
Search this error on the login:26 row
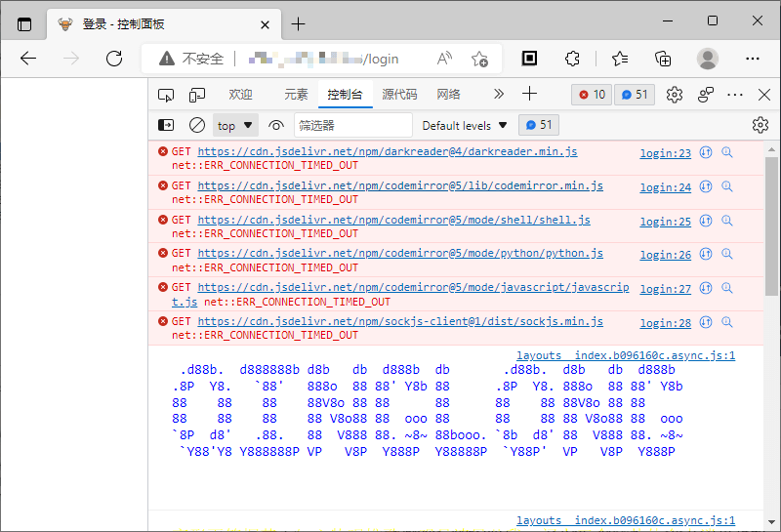pyautogui.click(x=727, y=254)
